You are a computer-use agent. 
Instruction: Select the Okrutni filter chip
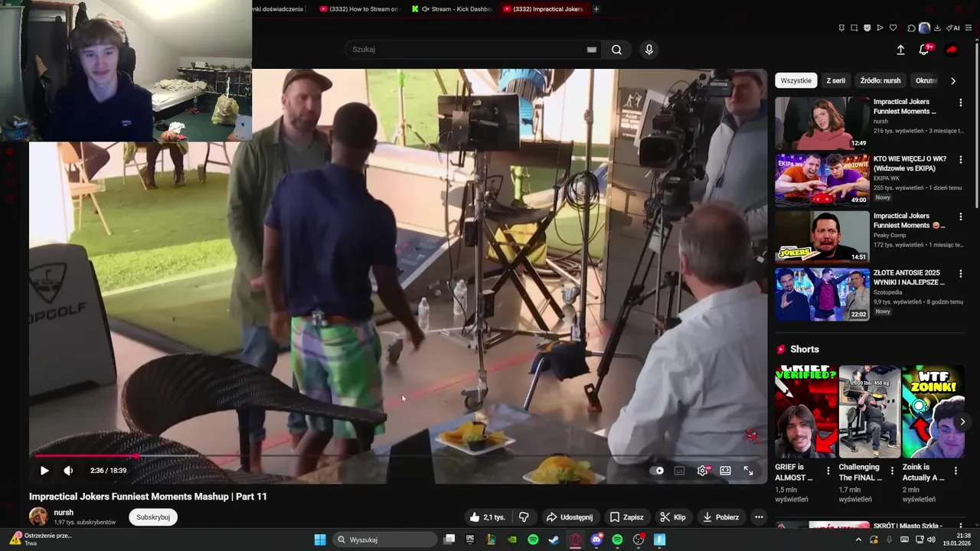point(926,80)
